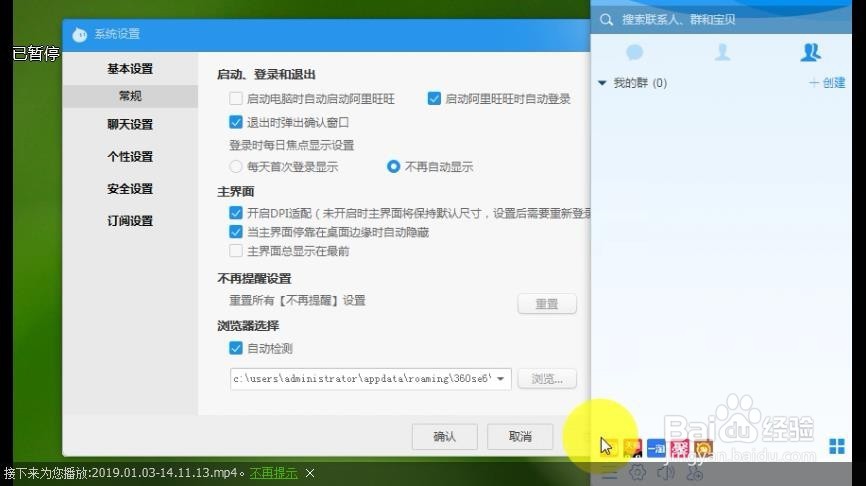Screen dimensions: 866x486
Task: Open 个性设置 category in sidebar
Action: (x=130, y=156)
